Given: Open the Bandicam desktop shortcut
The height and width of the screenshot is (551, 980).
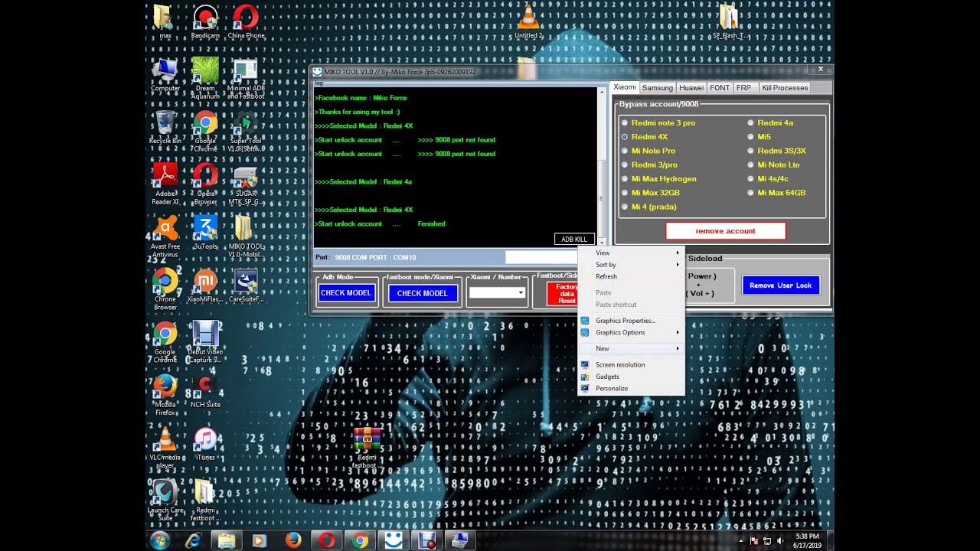Looking at the screenshot, I should pos(205,21).
